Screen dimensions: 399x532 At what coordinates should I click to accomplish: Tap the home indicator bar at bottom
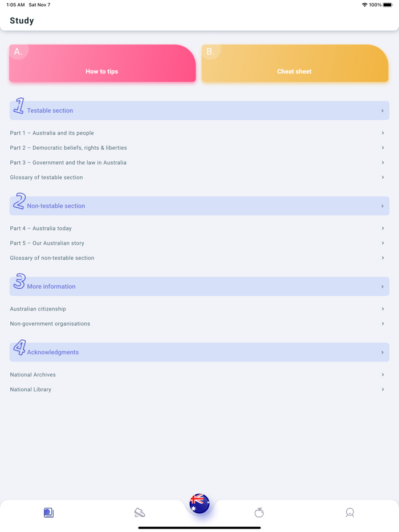199,527
